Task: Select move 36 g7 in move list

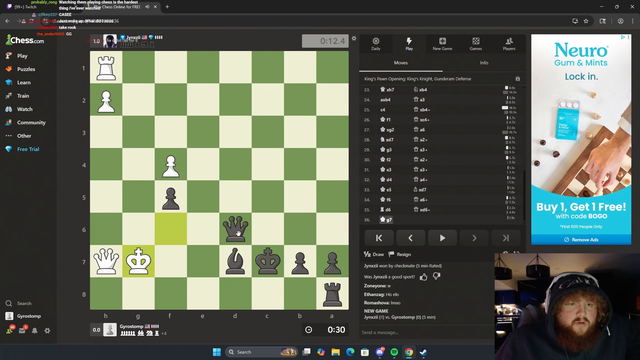Action: tap(386, 220)
